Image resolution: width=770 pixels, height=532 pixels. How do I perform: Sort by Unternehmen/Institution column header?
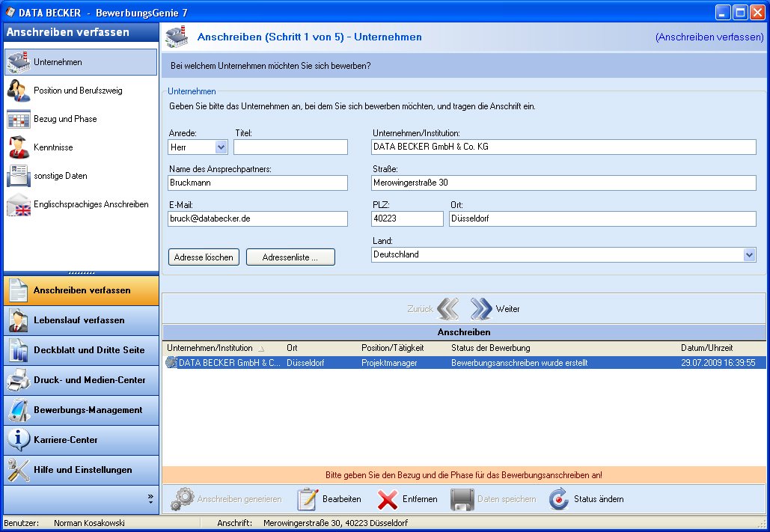coord(210,348)
